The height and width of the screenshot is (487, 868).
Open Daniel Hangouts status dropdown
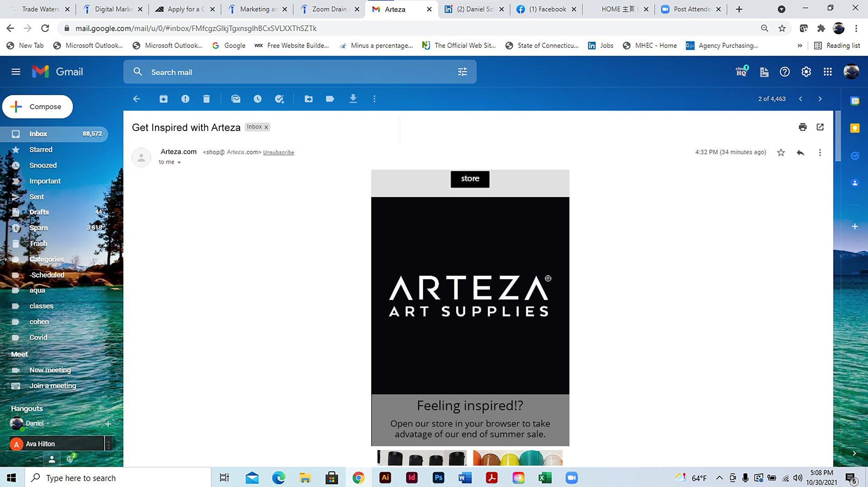point(47,424)
